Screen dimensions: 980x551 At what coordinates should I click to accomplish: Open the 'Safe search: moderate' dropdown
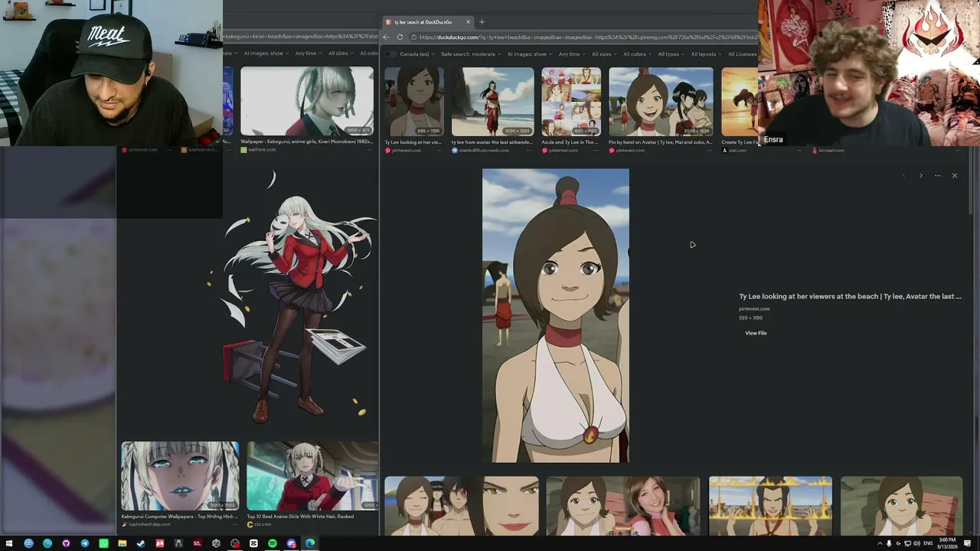[x=471, y=54]
